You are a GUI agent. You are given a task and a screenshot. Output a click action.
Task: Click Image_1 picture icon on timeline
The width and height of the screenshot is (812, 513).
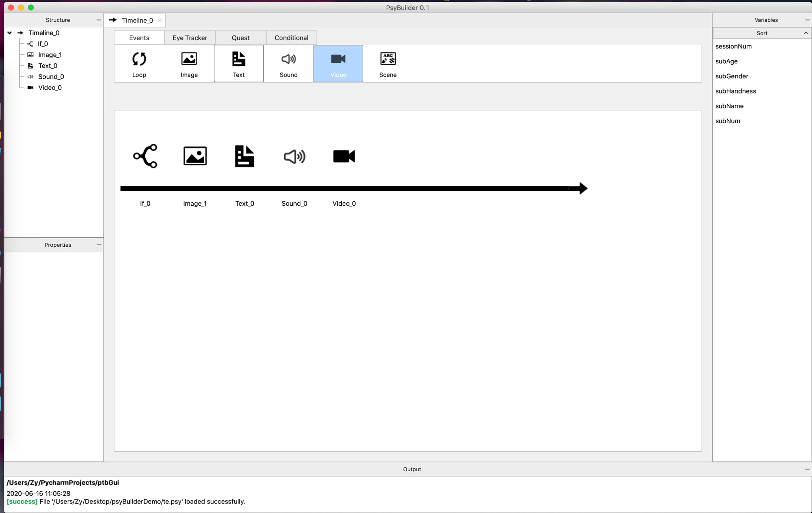coord(195,156)
